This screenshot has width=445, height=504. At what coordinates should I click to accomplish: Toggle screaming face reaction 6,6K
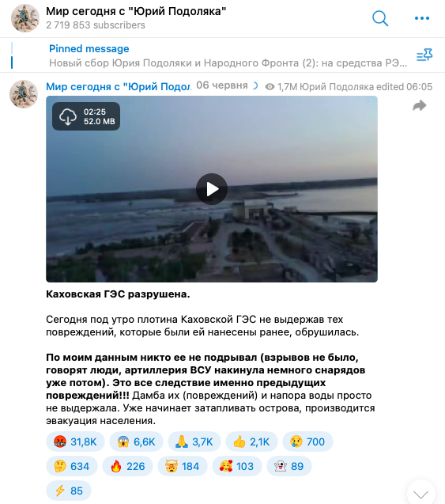[x=136, y=441]
